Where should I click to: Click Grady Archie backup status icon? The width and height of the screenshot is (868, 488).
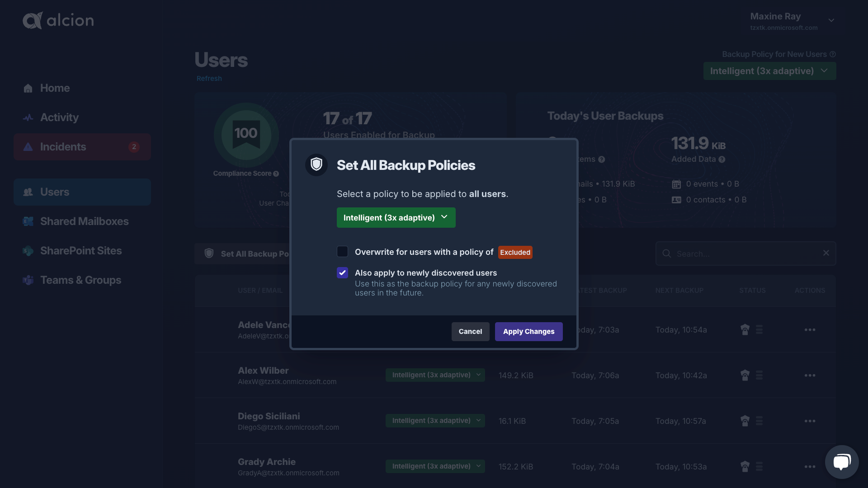click(x=745, y=467)
